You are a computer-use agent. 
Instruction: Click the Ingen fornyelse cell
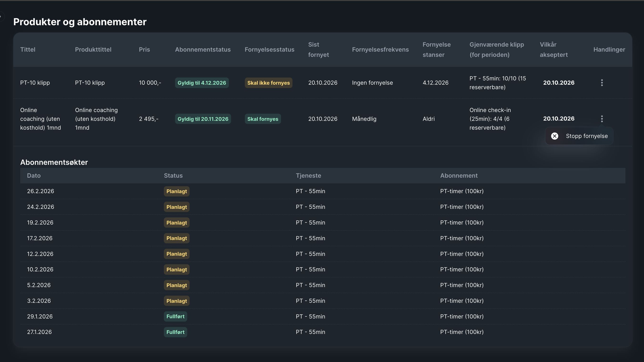(x=372, y=83)
